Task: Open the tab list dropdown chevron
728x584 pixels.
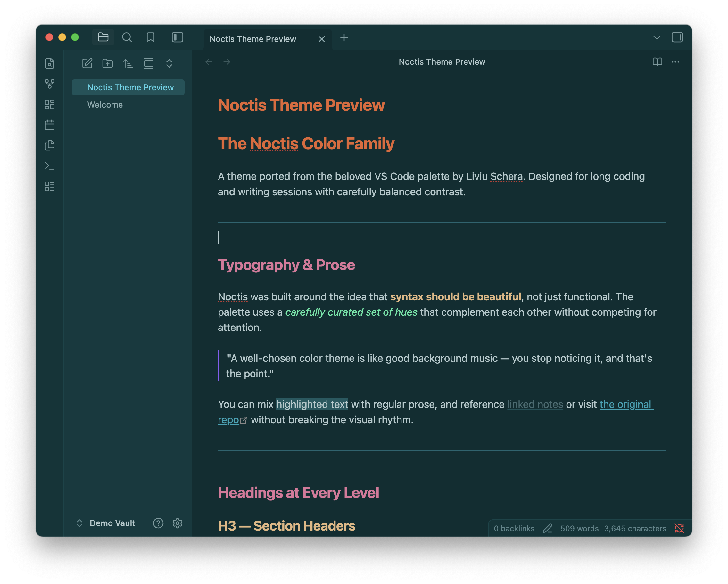Action: (x=657, y=37)
